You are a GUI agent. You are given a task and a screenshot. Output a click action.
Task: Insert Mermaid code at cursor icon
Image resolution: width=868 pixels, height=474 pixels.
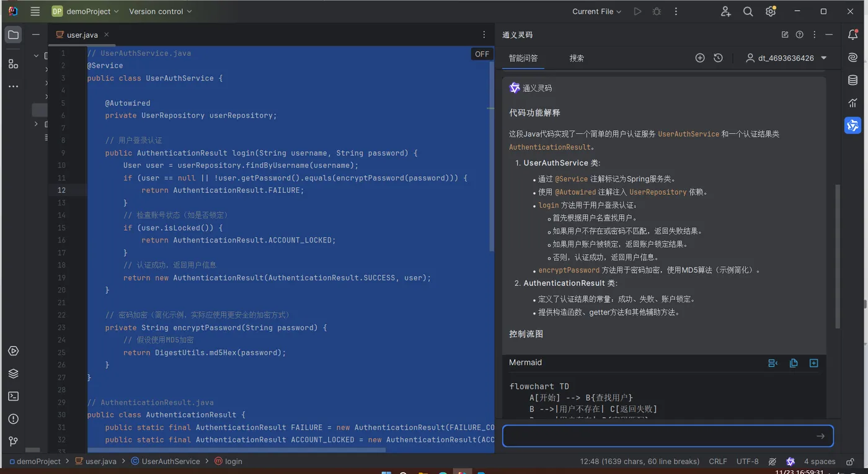(x=773, y=363)
